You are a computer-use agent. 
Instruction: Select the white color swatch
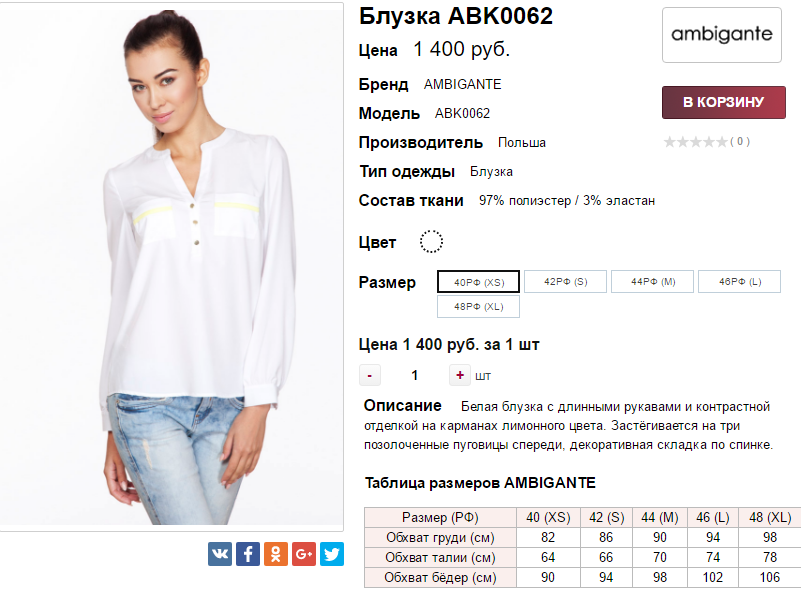point(431,242)
